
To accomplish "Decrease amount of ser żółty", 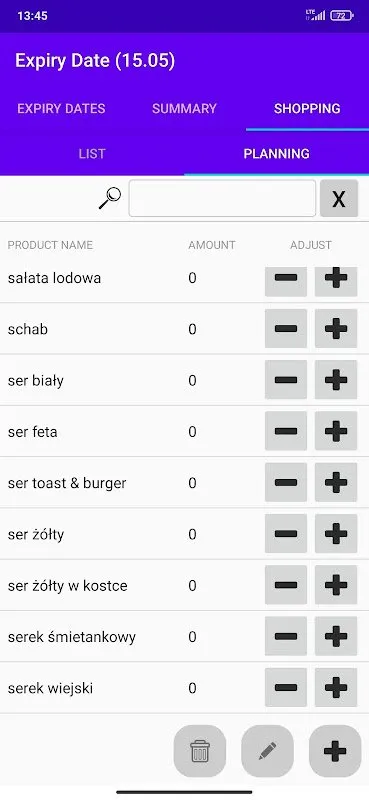I will click(x=286, y=534).
